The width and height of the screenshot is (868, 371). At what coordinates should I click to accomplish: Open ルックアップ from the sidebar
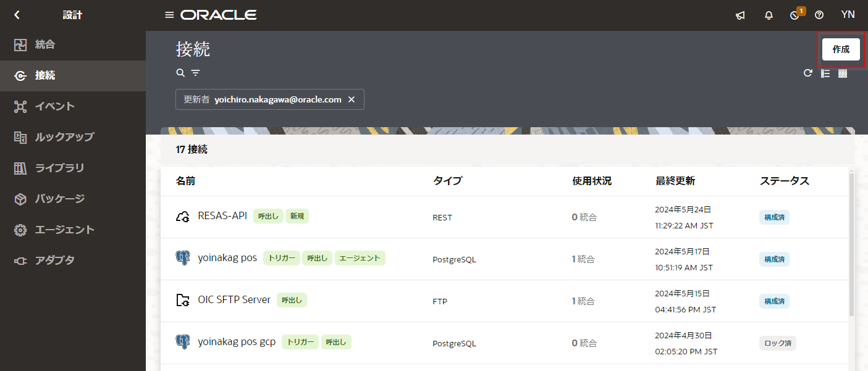[x=64, y=137]
